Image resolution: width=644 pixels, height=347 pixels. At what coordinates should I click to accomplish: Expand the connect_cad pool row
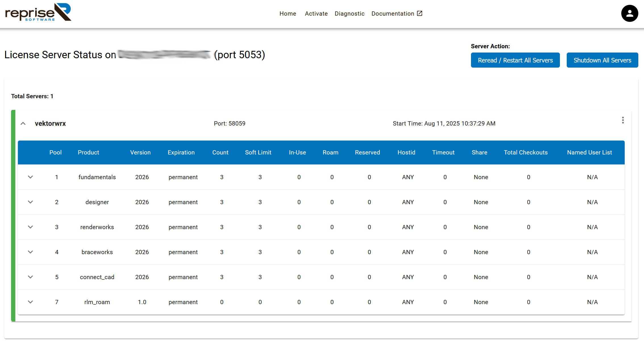(x=30, y=277)
